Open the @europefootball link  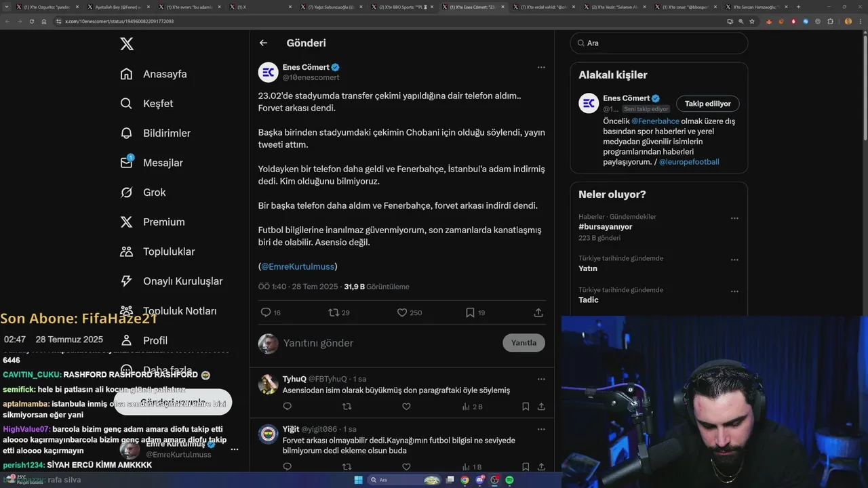[x=689, y=162]
